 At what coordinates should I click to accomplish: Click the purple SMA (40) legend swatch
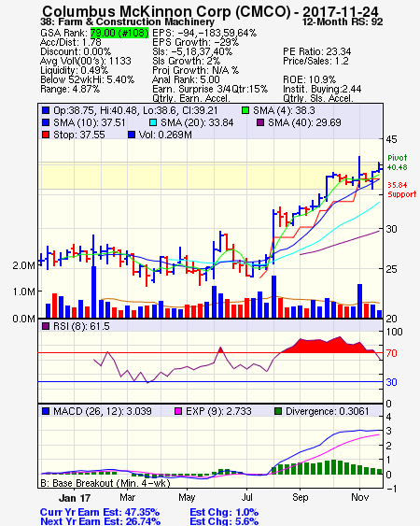point(260,122)
